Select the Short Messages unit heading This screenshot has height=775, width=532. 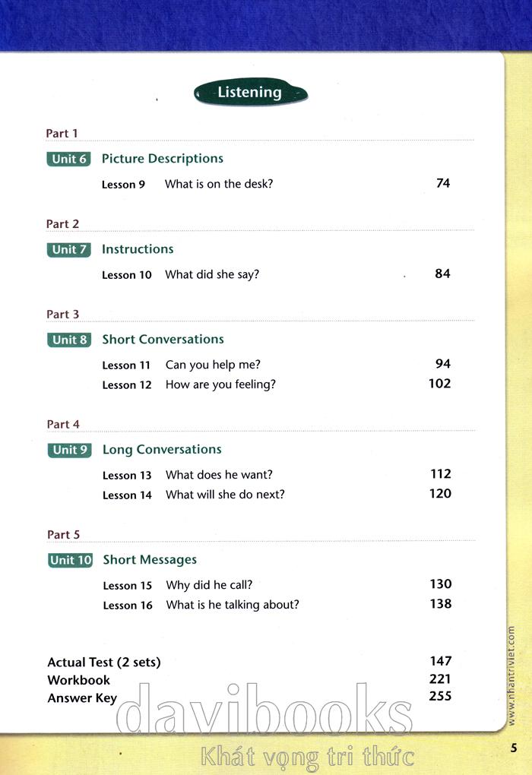point(150,560)
